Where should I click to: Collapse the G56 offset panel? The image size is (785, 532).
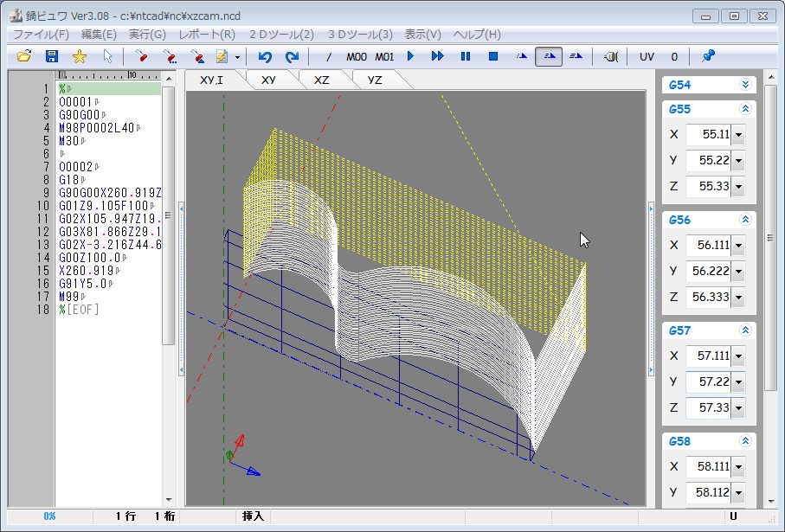[745, 219]
